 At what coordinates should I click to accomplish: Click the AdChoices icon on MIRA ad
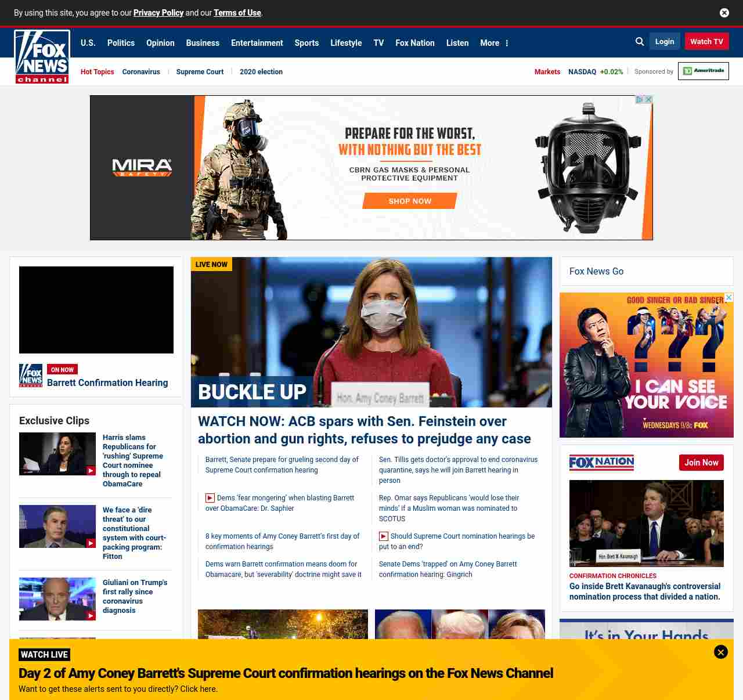click(x=639, y=100)
